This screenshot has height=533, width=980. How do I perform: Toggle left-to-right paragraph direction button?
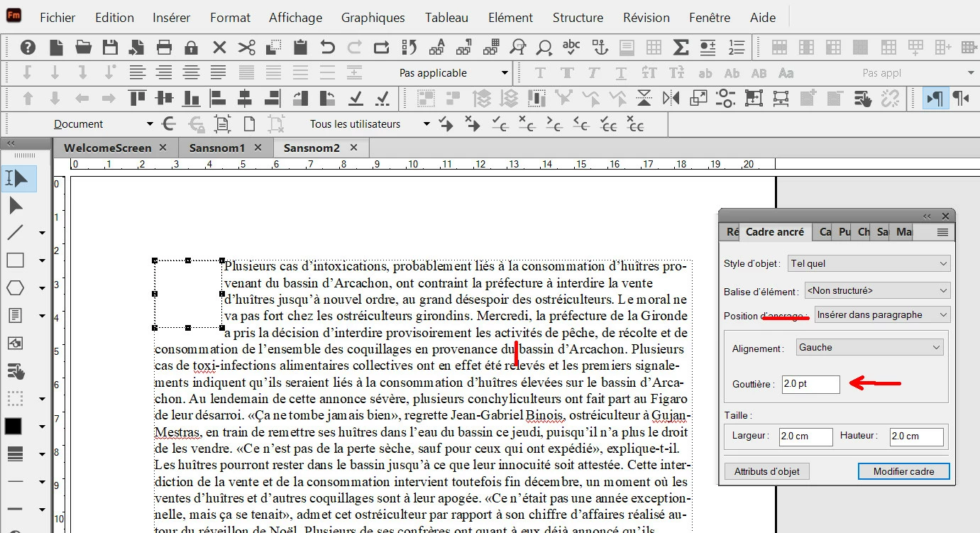point(934,98)
